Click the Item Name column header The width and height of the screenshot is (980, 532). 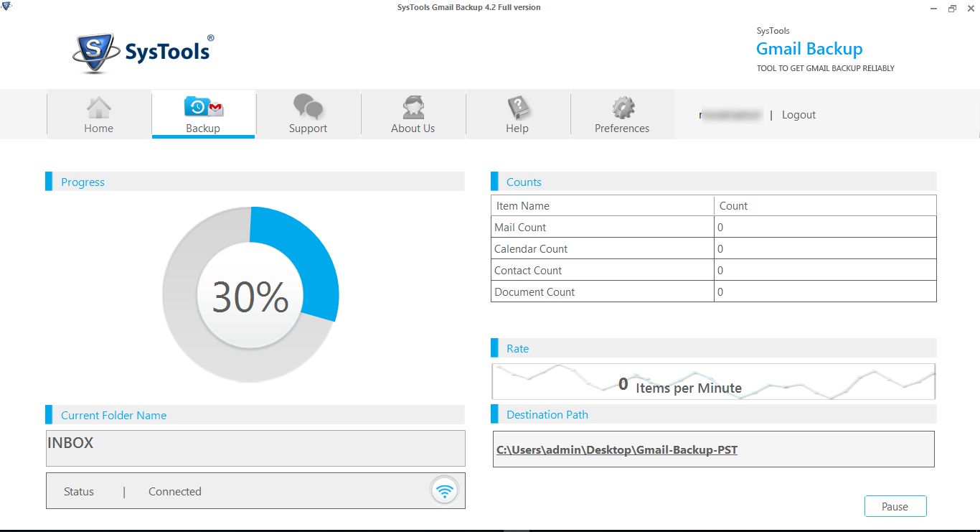pos(523,206)
